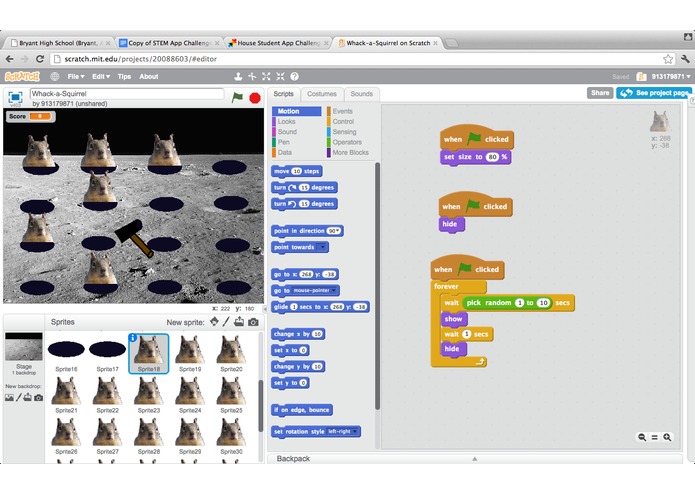Paint new backdrop brush icon

[19, 397]
